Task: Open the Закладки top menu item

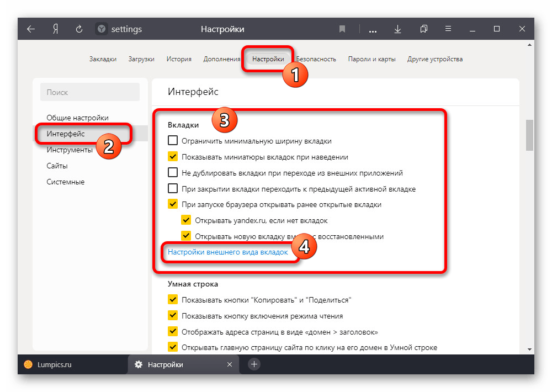Action: pyautogui.click(x=103, y=59)
